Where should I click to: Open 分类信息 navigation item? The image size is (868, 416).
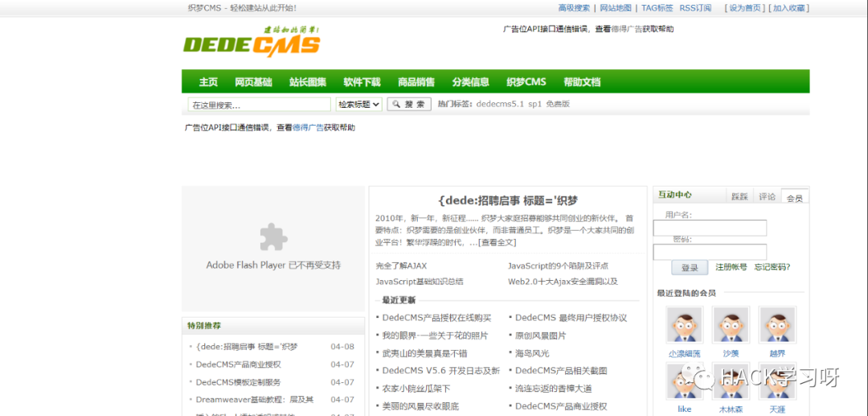470,82
